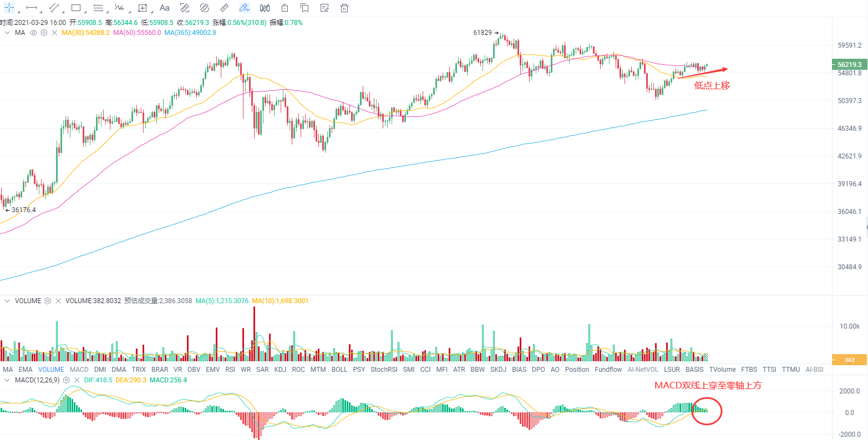868x440 pixels.
Task: Collapse the VOLUME panel chevron
Action: click(7, 301)
